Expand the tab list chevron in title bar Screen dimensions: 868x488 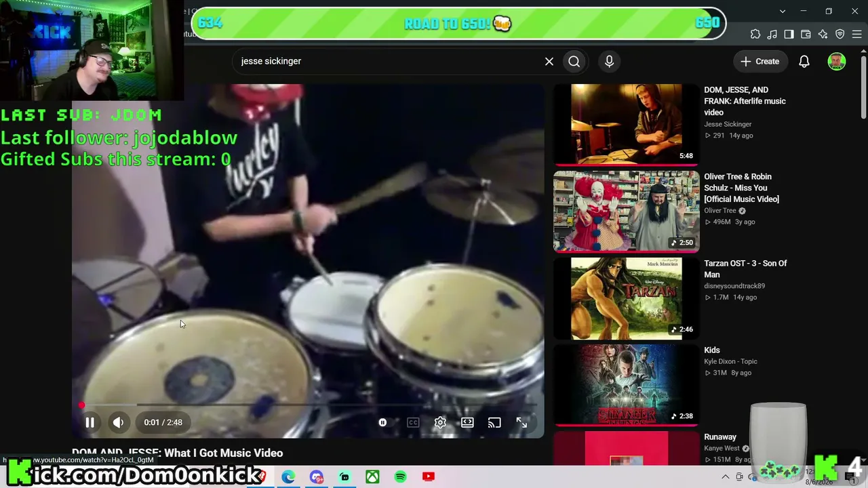click(x=783, y=12)
